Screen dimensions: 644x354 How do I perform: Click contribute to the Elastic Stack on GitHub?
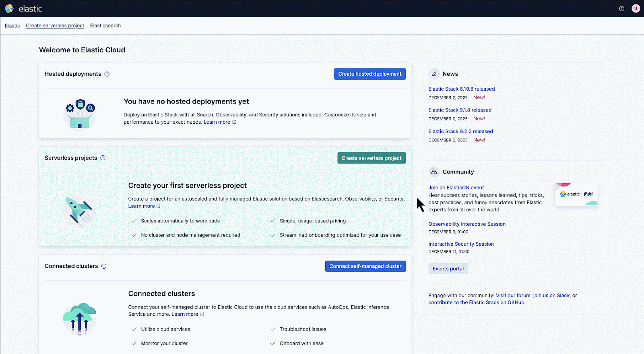(x=477, y=303)
